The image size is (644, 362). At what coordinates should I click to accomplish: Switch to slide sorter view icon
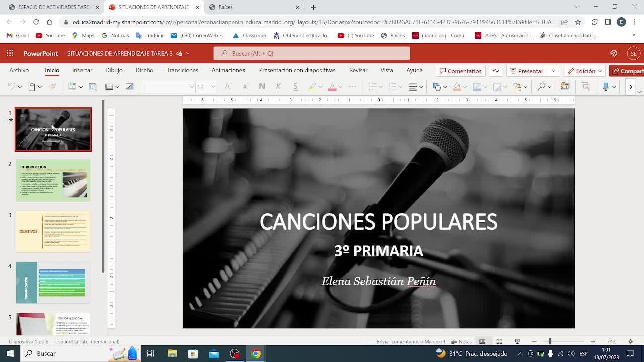[499, 341]
